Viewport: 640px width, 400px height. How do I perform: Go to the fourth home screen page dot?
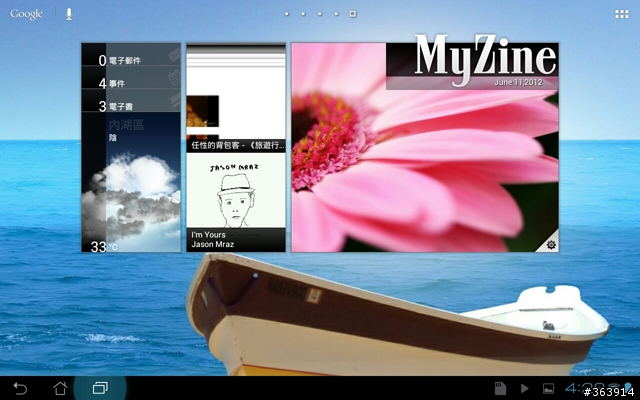[x=336, y=14]
